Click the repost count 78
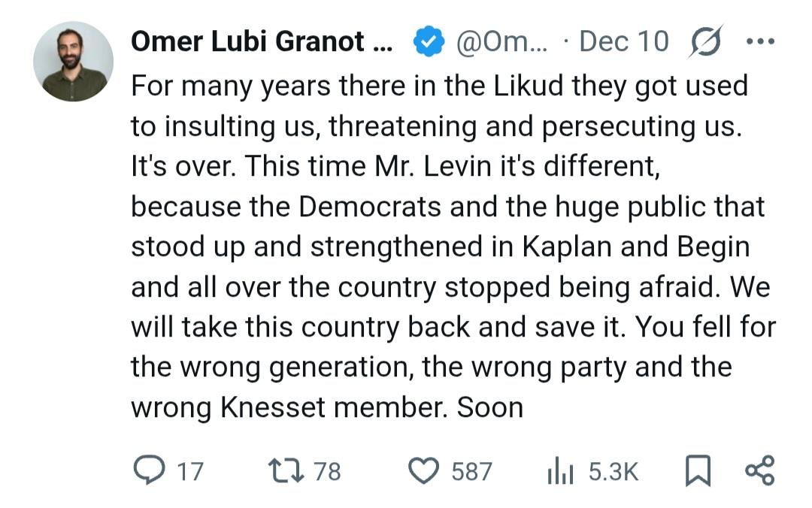This screenshot has height=508, width=812. click(327, 472)
